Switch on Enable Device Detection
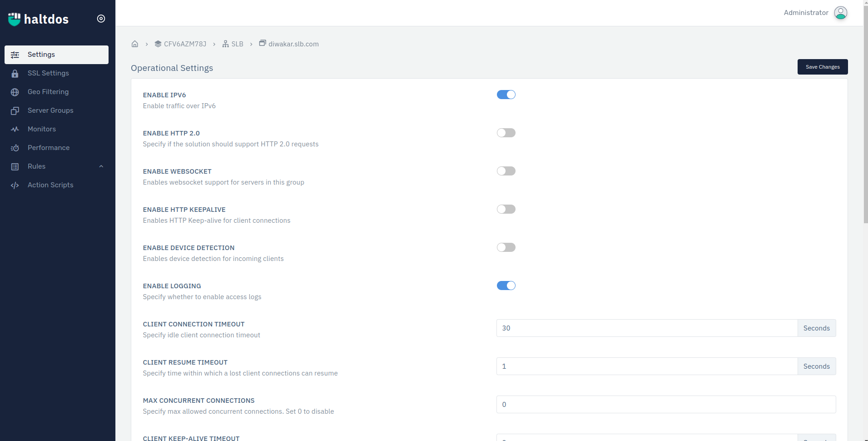Viewport: 868px width, 441px height. [506, 247]
